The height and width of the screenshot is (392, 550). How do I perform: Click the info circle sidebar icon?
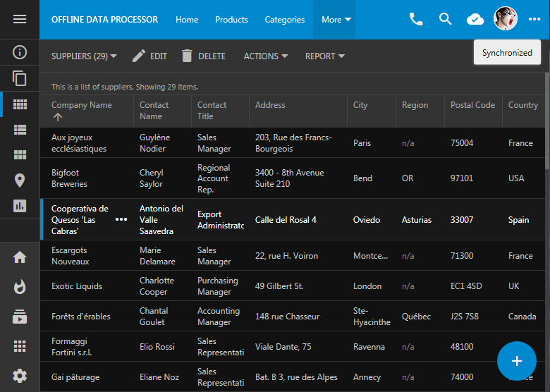pos(20,52)
